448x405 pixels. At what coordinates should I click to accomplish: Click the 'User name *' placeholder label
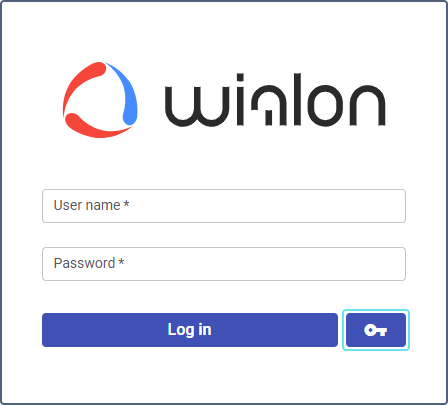pos(91,205)
